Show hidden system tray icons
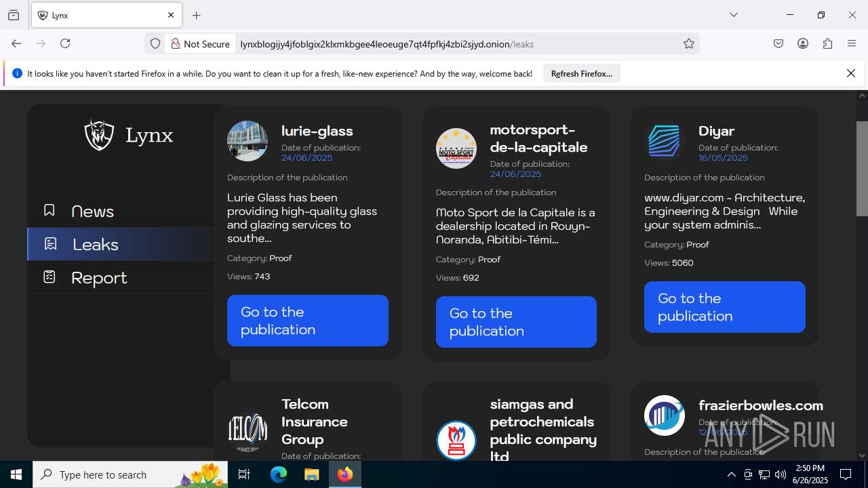 pos(731,474)
